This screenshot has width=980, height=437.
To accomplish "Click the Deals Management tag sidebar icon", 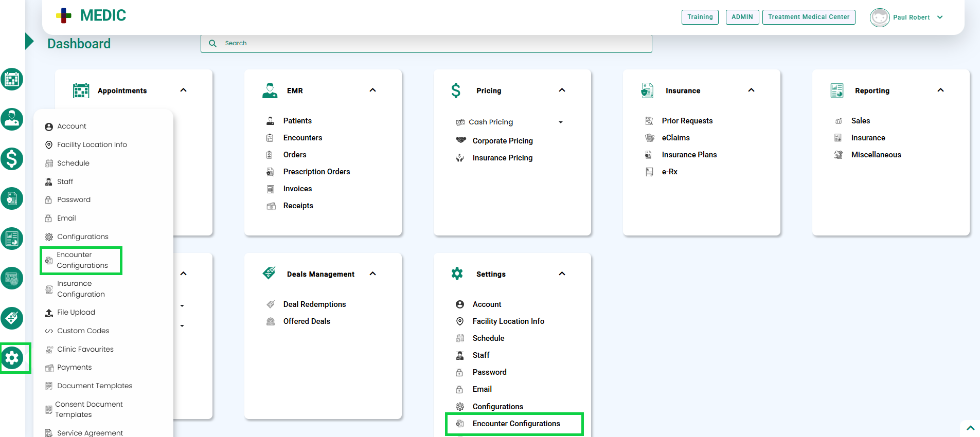I will pyautogui.click(x=12, y=318).
